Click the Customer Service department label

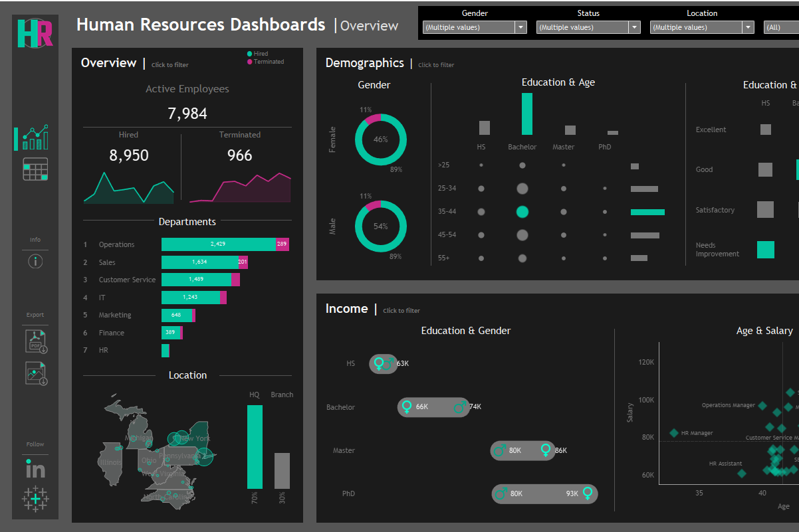[x=128, y=280]
